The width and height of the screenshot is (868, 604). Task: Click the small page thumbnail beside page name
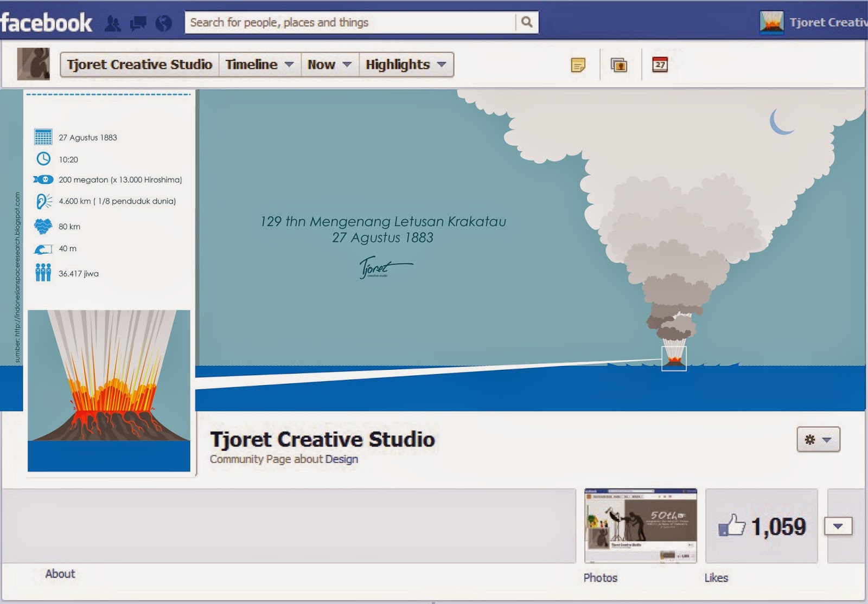click(x=34, y=64)
